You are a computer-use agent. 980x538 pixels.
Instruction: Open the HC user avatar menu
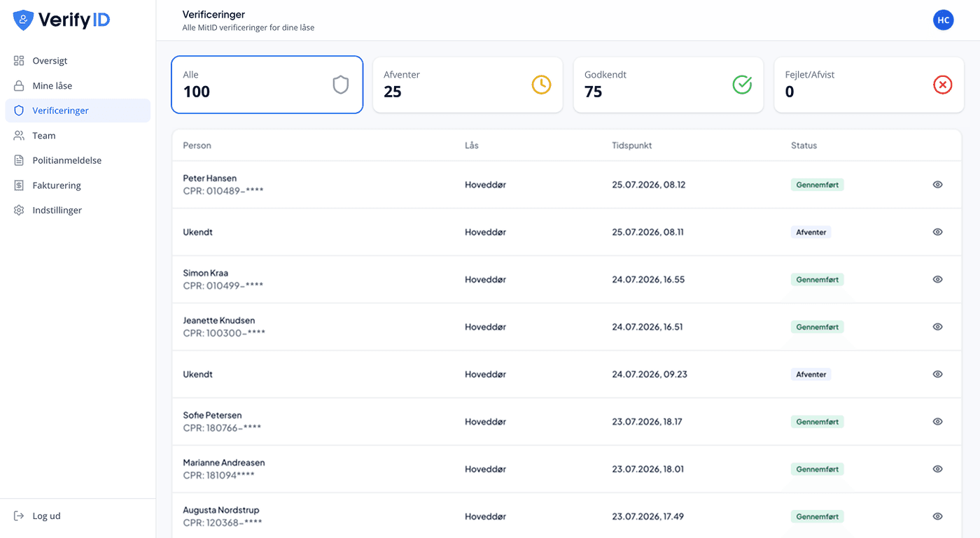pyautogui.click(x=944, y=20)
